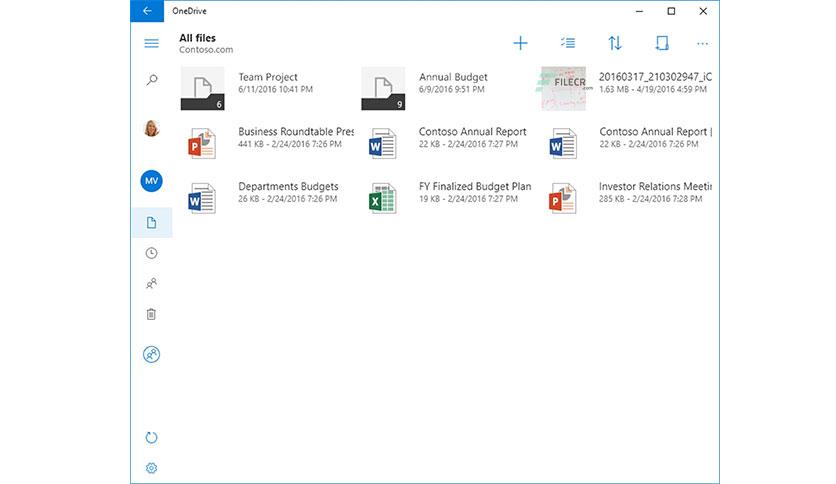
Task: Open the Annual Budget folder thumbnail
Action: tap(383, 88)
